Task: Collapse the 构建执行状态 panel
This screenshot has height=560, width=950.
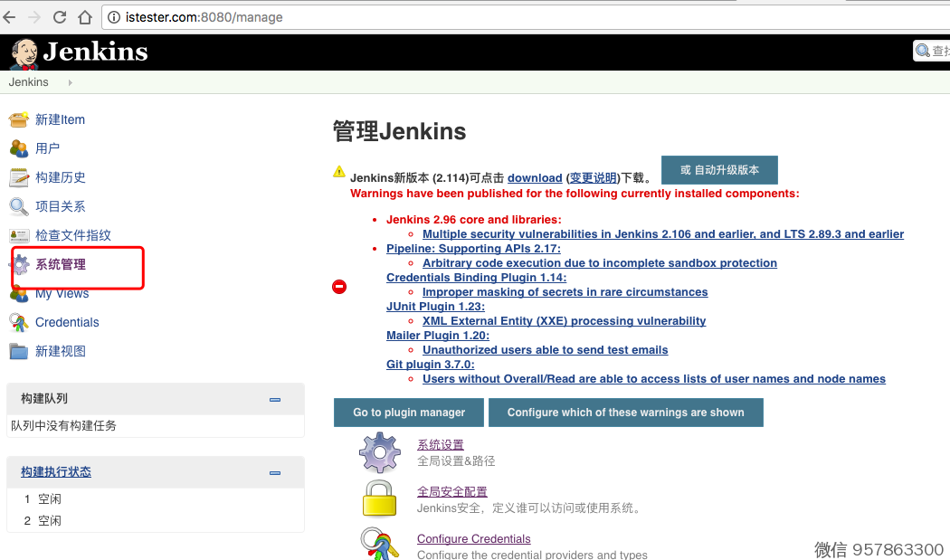Action: tap(275, 472)
